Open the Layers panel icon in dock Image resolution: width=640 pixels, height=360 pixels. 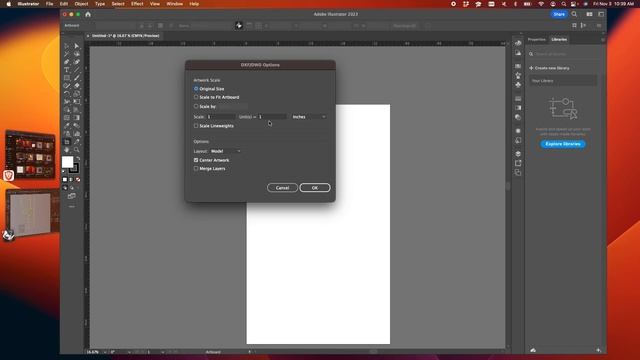pos(518,154)
